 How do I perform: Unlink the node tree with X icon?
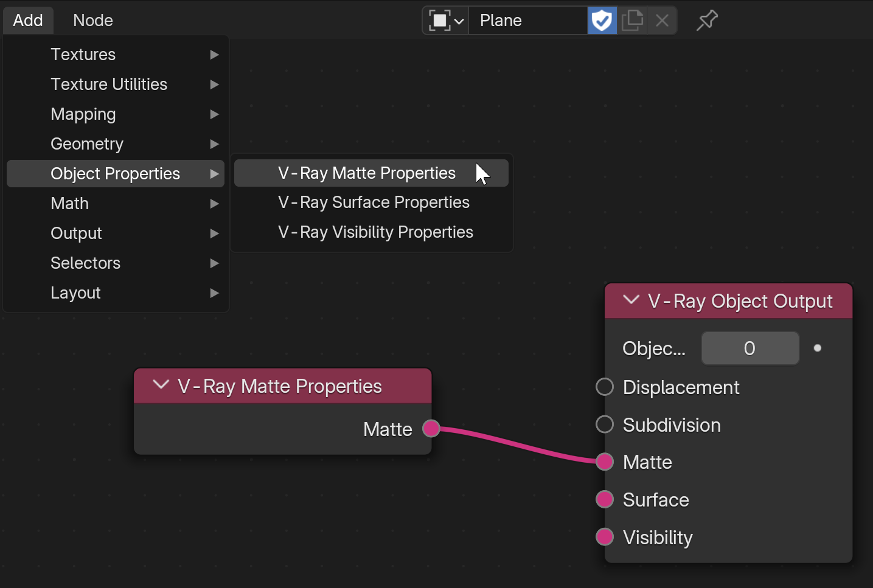point(663,21)
